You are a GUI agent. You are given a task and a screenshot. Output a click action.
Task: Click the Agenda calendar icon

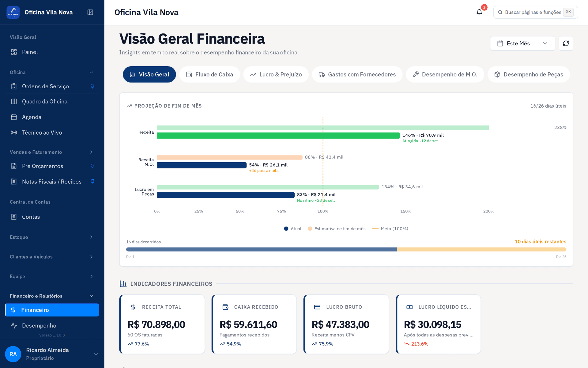14,117
